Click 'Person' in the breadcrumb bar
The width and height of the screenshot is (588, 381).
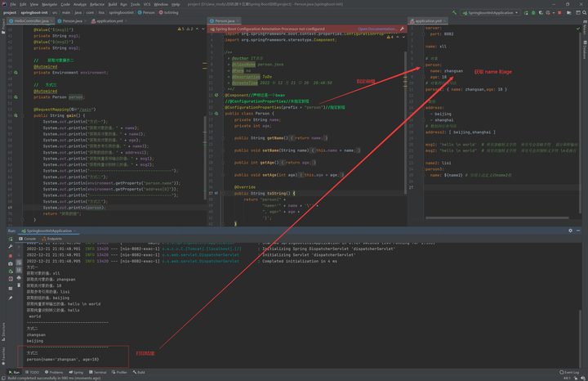pos(146,13)
